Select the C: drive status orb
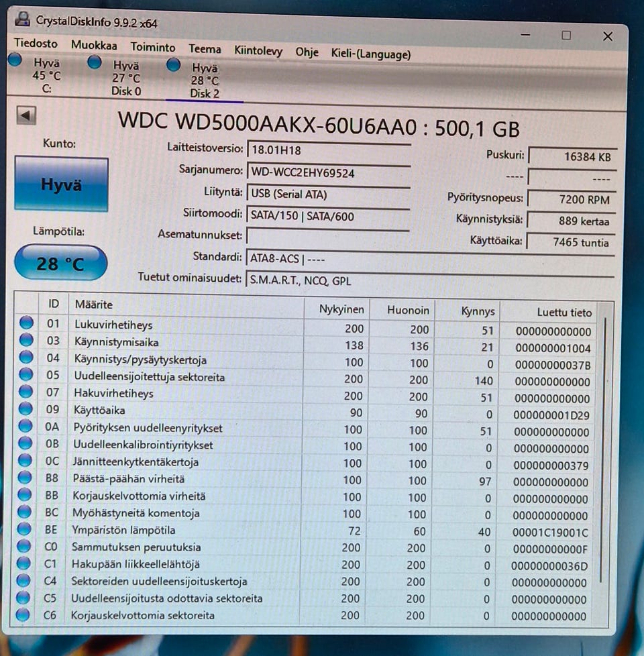The image size is (644, 656). pyautogui.click(x=15, y=60)
